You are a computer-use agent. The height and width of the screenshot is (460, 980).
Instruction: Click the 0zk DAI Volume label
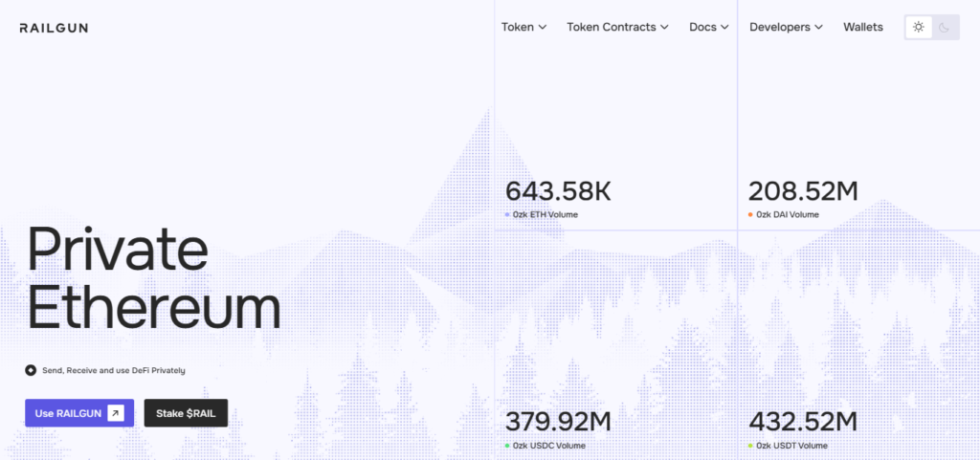[x=788, y=215]
